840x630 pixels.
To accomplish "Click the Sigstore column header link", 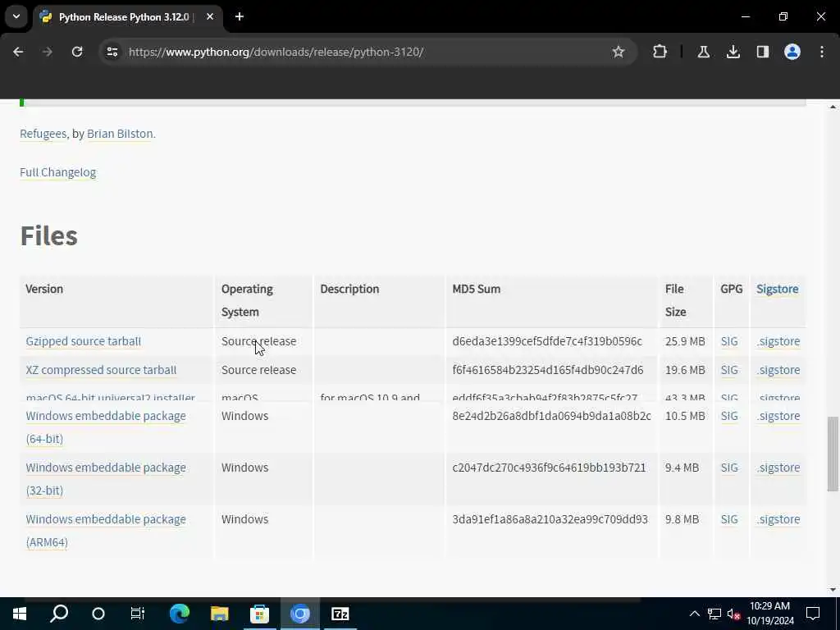I will coord(778,289).
